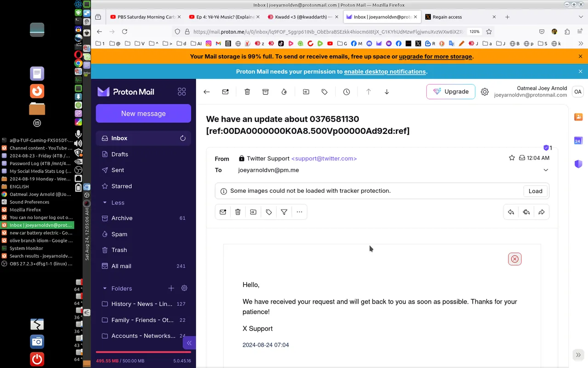The height and width of the screenshot is (368, 588).
Task: Bookmark this page with star icon
Action: tap(489, 32)
